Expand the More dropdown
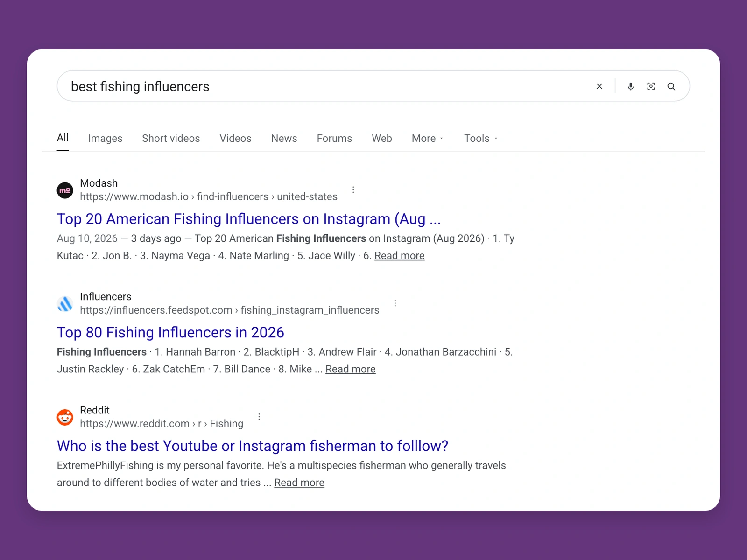The image size is (747, 560). (428, 139)
